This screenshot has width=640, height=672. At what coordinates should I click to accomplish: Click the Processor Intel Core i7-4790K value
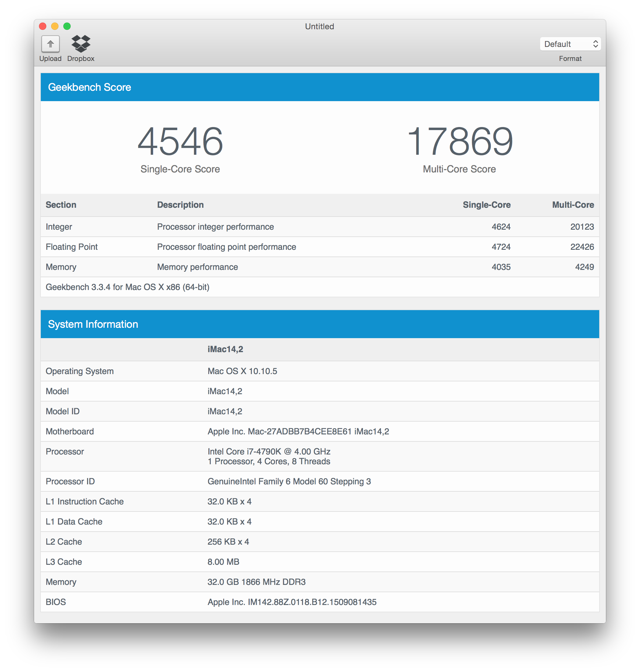click(x=269, y=451)
